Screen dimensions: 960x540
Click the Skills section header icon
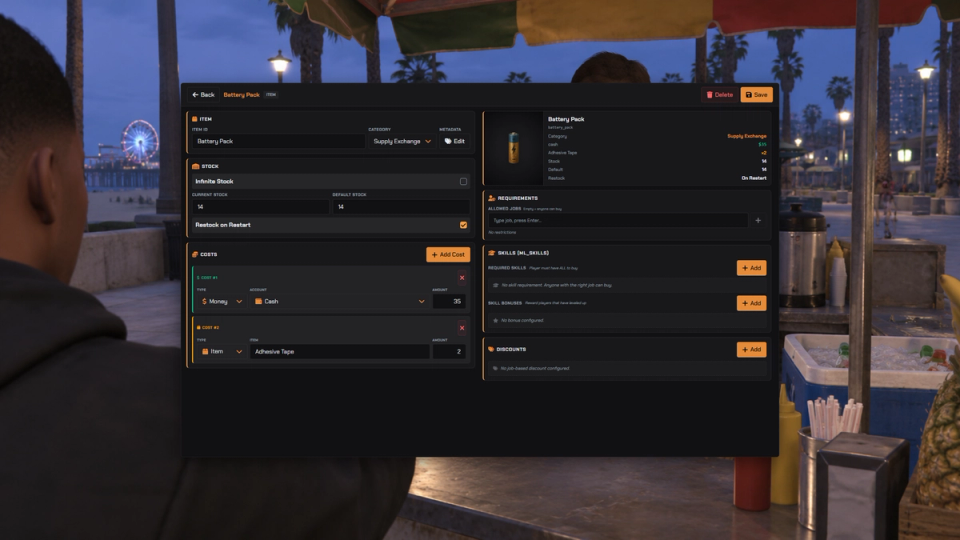click(x=492, y=253)
